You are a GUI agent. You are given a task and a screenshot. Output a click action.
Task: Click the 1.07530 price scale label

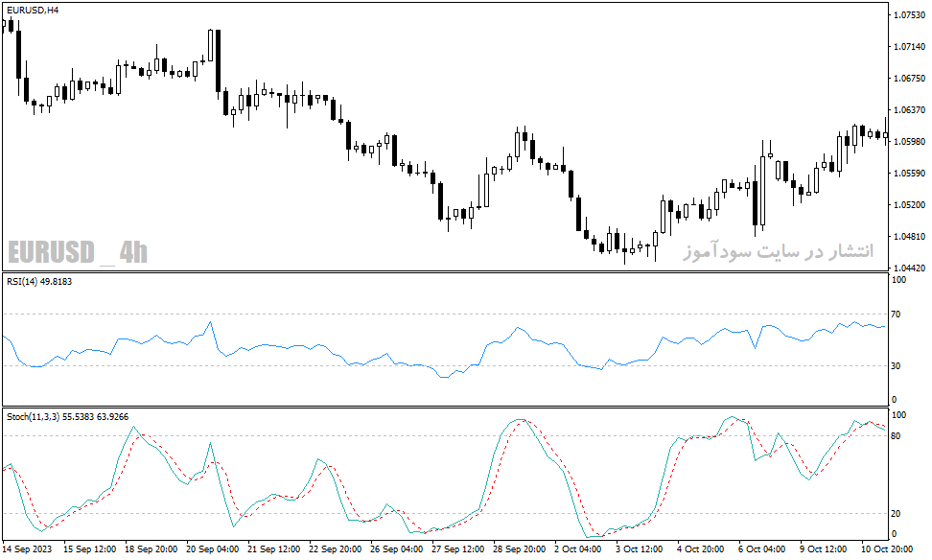point(909,14)
